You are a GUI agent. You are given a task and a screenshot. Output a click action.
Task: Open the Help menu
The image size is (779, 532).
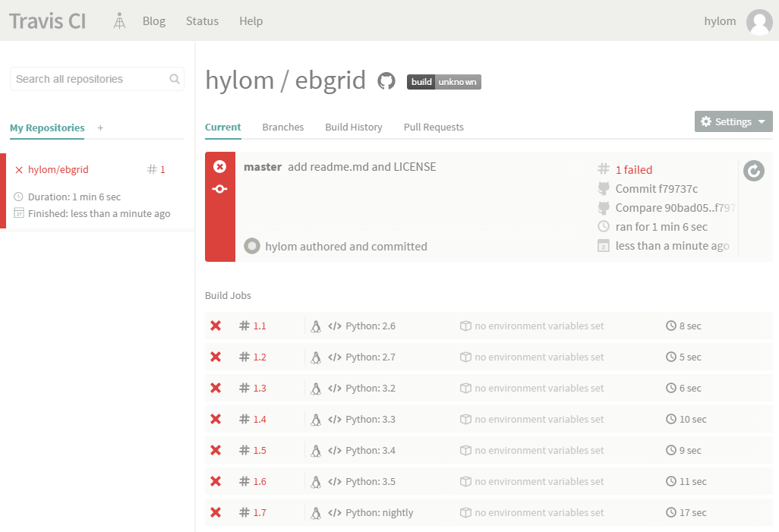click(251, 20)
